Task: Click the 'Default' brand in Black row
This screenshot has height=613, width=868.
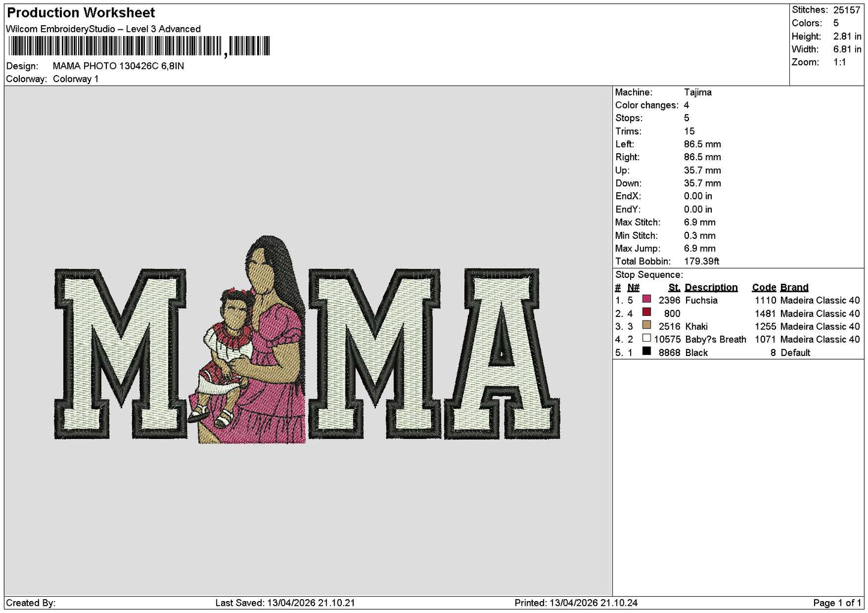Action: (x=795, y=353)
